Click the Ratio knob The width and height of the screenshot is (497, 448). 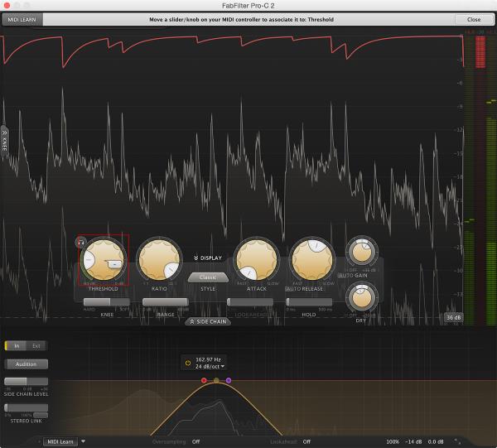click(159, 259)
